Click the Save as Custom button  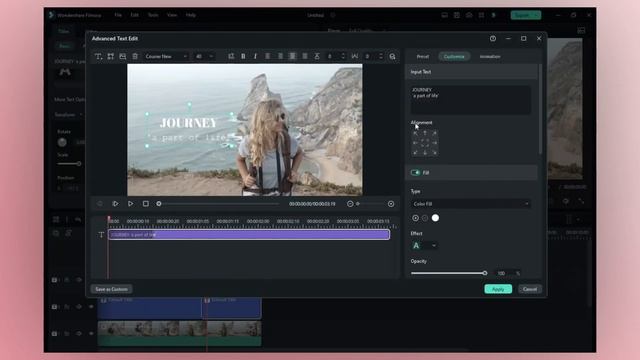(x=111, y=289)
